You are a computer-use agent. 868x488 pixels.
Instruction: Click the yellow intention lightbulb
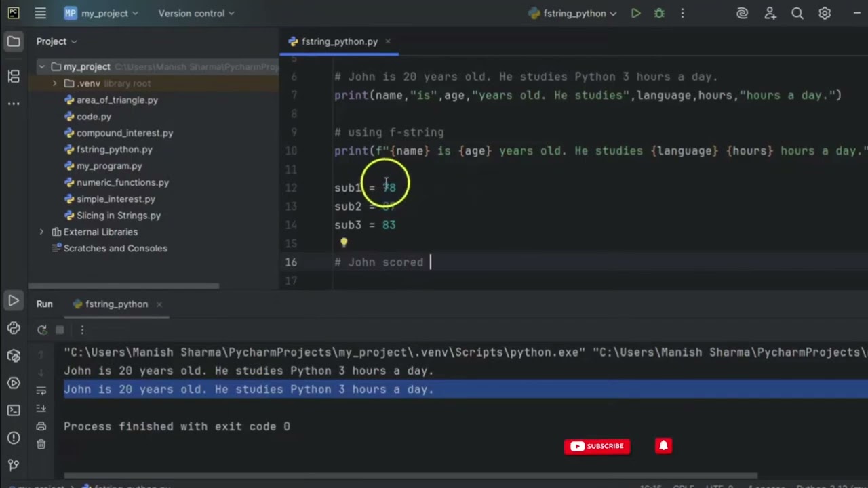[x=344, y=242]
